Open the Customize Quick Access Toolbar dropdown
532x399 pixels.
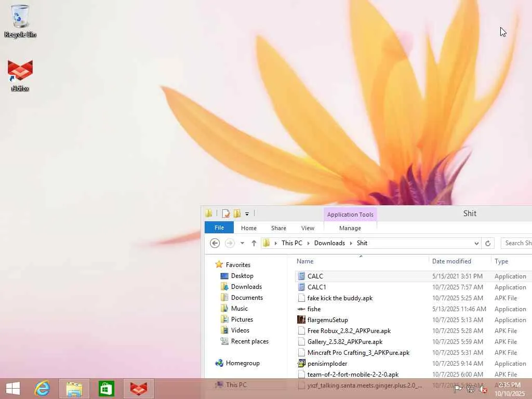tap(247, 214)
